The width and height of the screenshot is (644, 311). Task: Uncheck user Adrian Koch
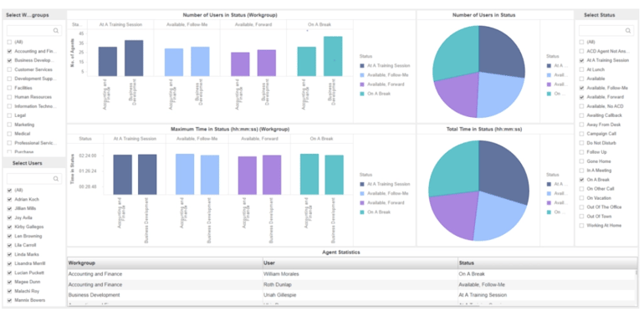point(9,200)
